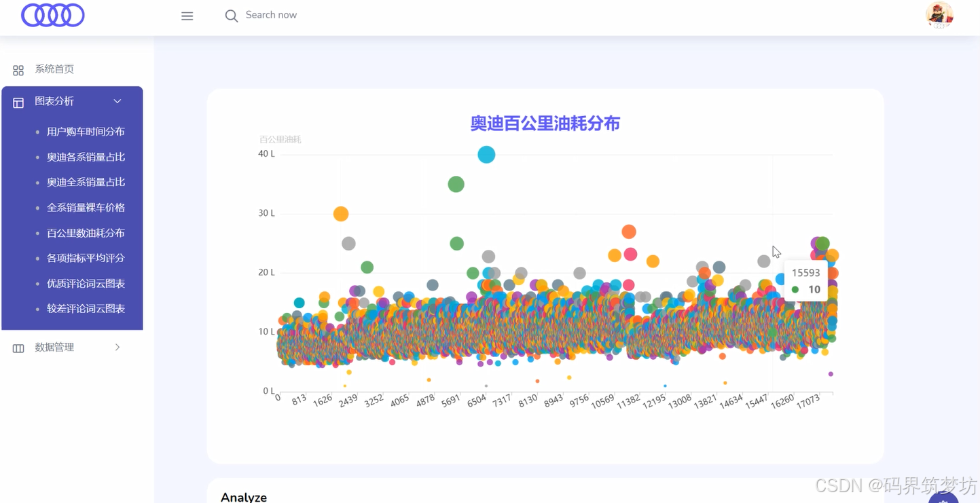Image resolution: width=980 pixels, height=503 pixels.
Task: Open 奥迪各系销量占比 chart page
Action: click(86, 157)
